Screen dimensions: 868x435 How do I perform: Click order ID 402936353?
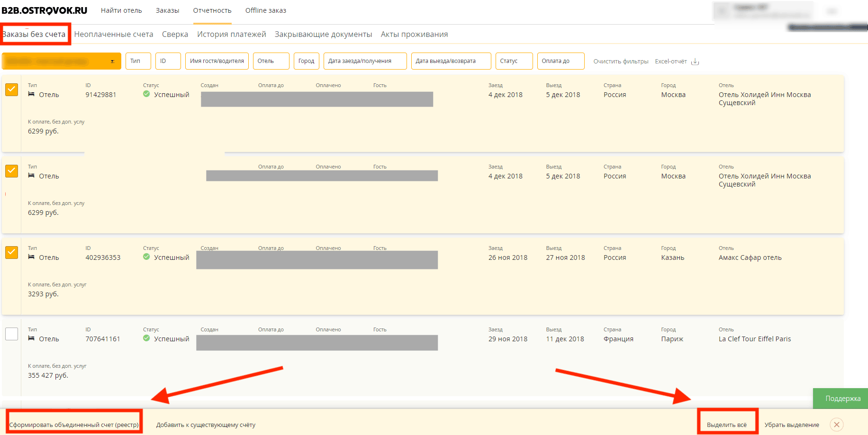click(x=103, y=257)
